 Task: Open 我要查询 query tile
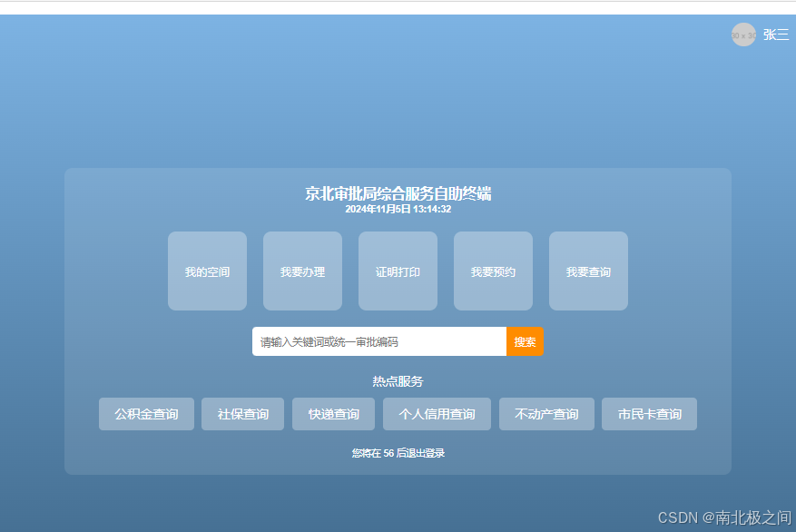click(588, 271)
